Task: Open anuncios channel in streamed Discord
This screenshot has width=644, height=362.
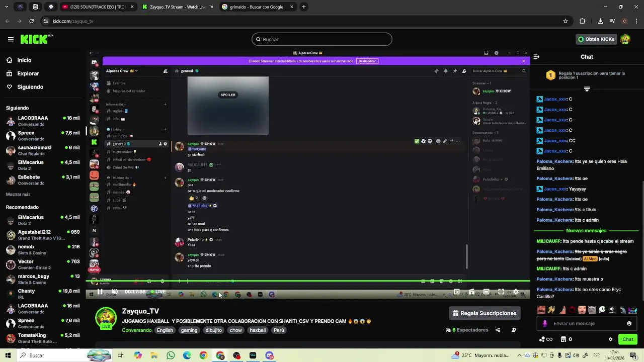Action: (120, 136)
